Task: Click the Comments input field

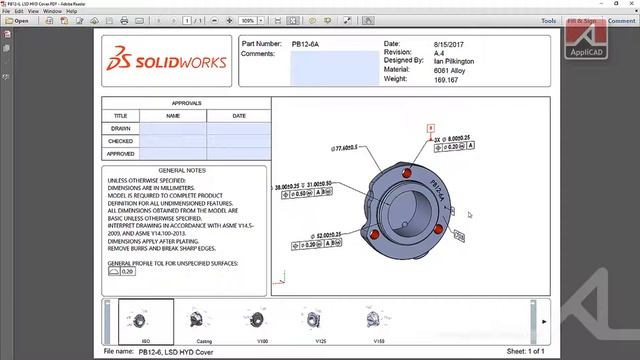Action: [335, 68]
